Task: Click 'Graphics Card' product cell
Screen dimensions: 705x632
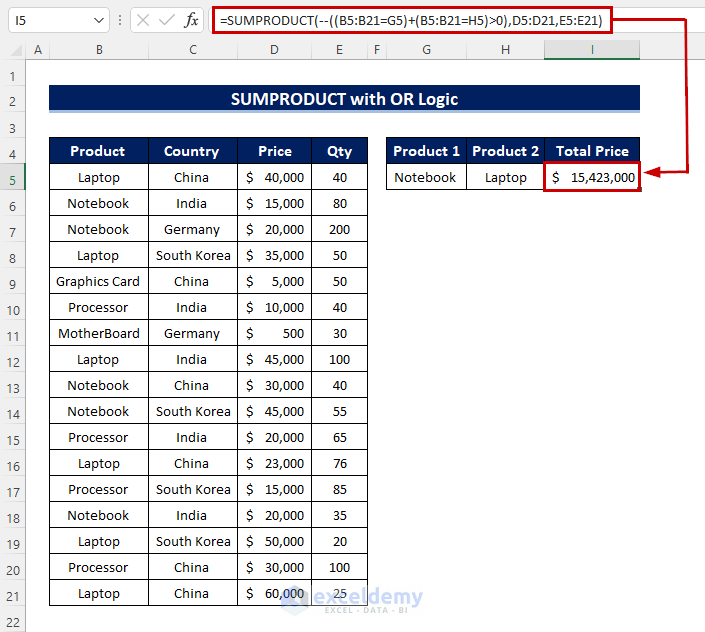Action: (x=99, y=281)
